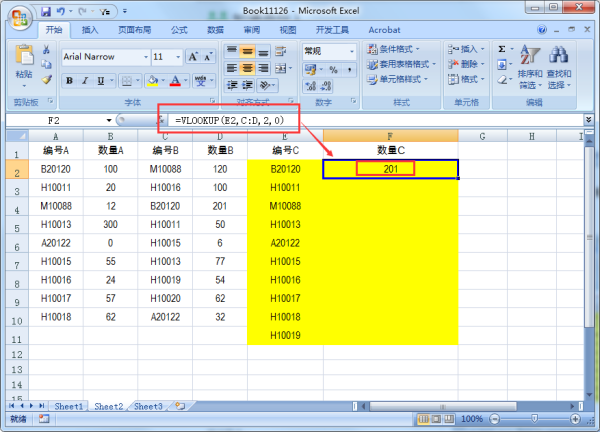Toggle Italic formatting
Image resolution: width=600 pixels, height=432 pixels.
(x=84, y=80)
